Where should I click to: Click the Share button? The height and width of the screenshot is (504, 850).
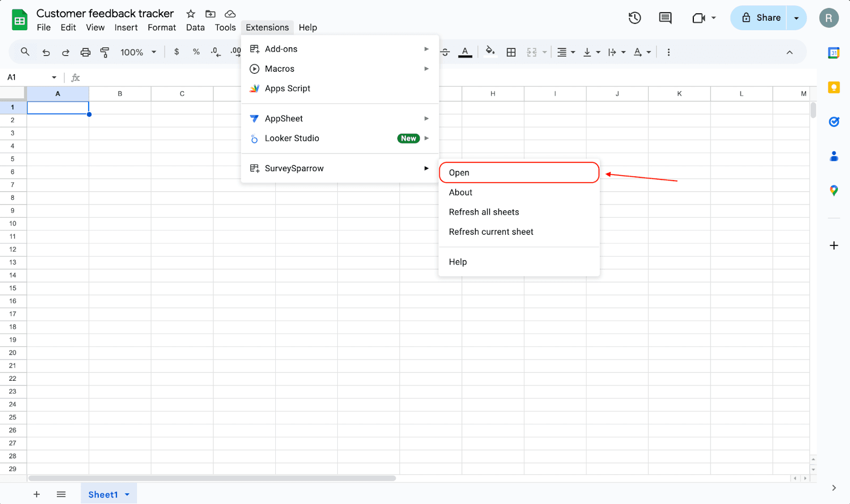760,18
